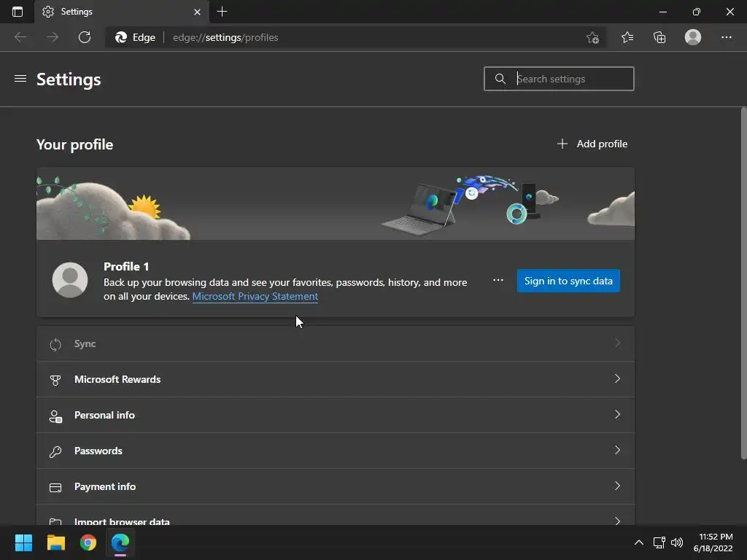The height and width of the screenshot is (560, 747).
Task: Click the page vertical scrollbar
Action: point(743,284)
